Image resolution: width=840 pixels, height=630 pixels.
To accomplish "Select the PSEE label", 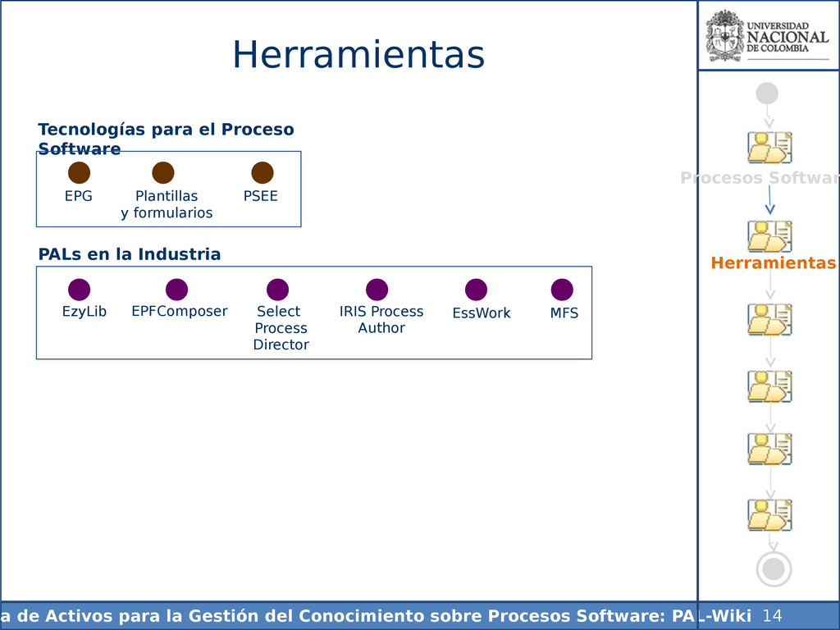I will (x=260, y=196).
